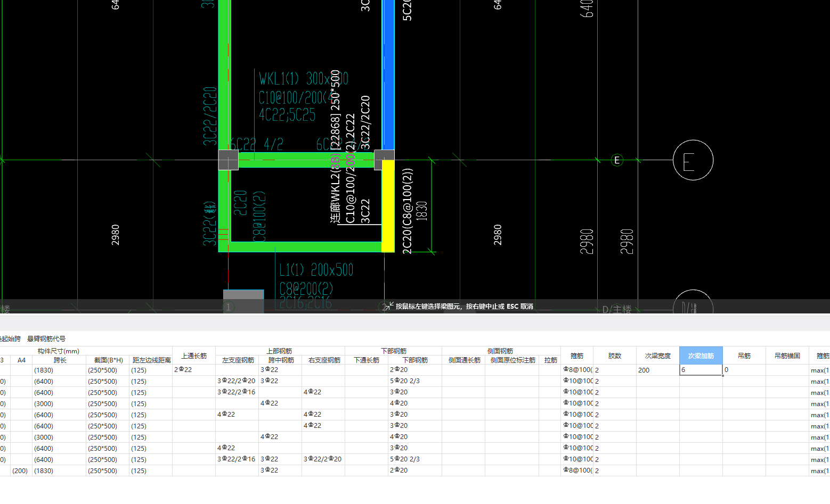The image size is (830, 504).
Task: Click the 侧面通长筋 column header
Action: coord(464,360)
